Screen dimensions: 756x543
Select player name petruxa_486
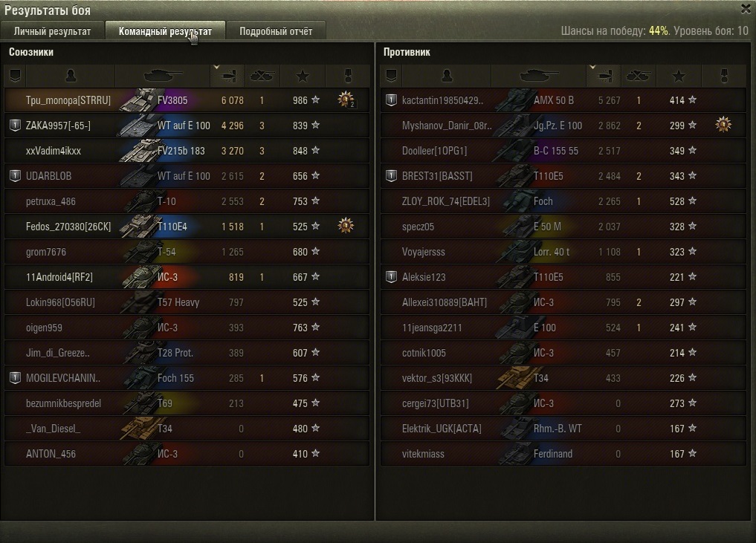51,201
